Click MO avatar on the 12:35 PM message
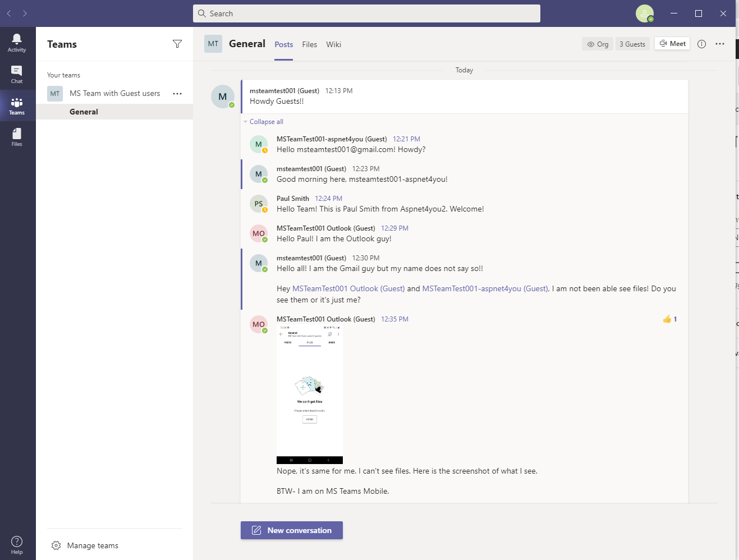739x560 pixels. click(x=259, y=324)
